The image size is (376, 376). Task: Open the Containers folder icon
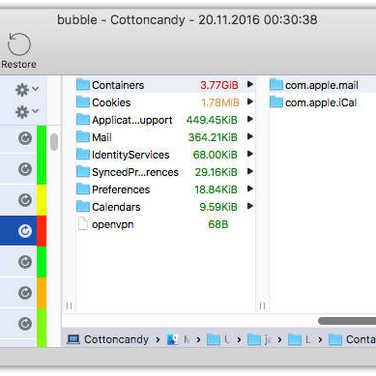tap(83, 85)
